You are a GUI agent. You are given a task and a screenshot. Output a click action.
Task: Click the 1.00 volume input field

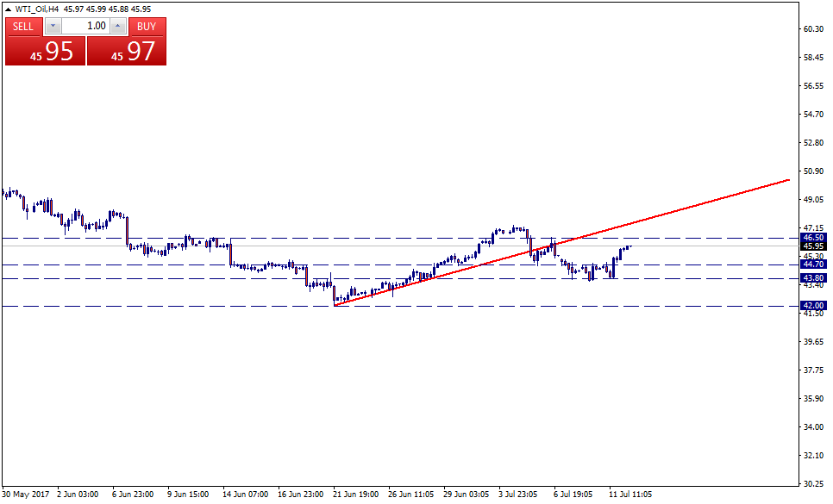pos(85,27)
